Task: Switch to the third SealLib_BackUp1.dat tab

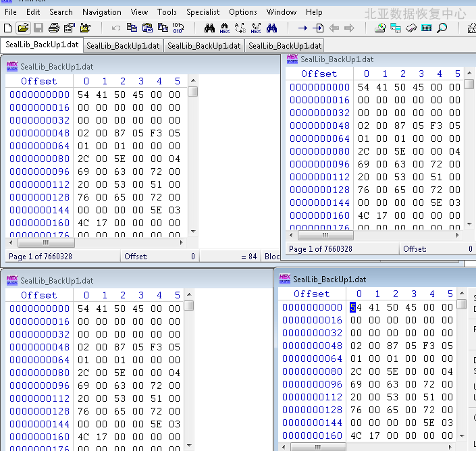Action: [204, 46]
